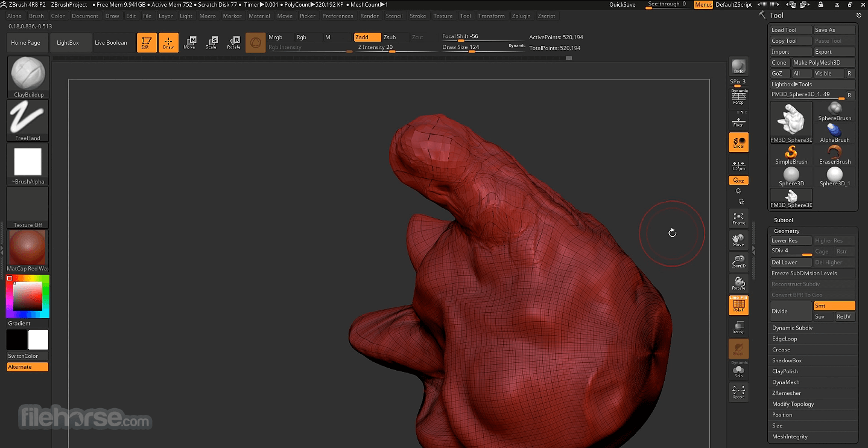Pick a hue in the color picker square
The width and height of the screenshot is (868, 448).
pyautogui.click(x=28, y=296)
